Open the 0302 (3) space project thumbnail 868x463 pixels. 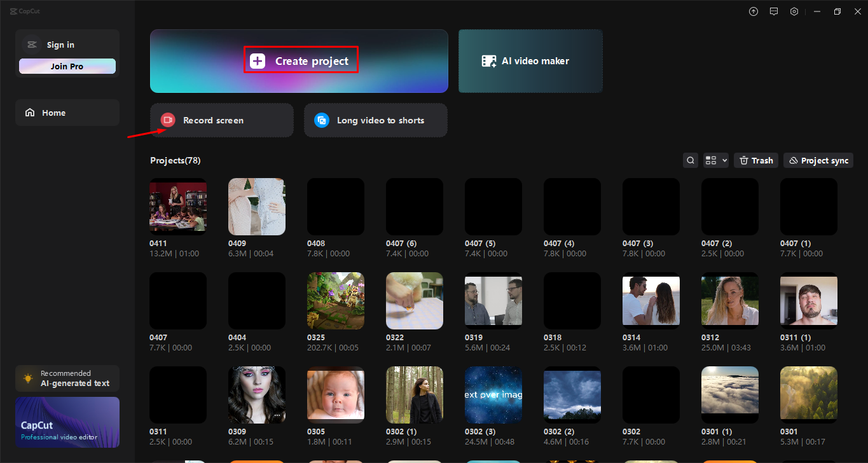[x=493, y=395]
